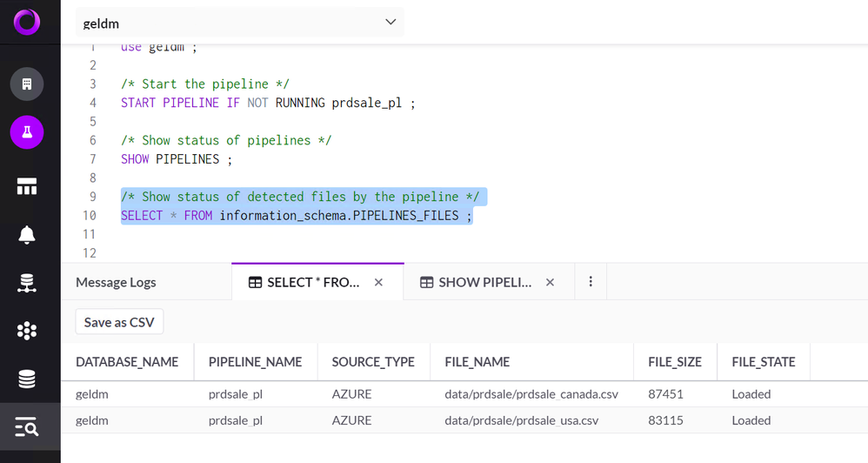This screenshot has height=463, width=868.
Task: Click the purple ring logo icon
Action: click(27, 22)
